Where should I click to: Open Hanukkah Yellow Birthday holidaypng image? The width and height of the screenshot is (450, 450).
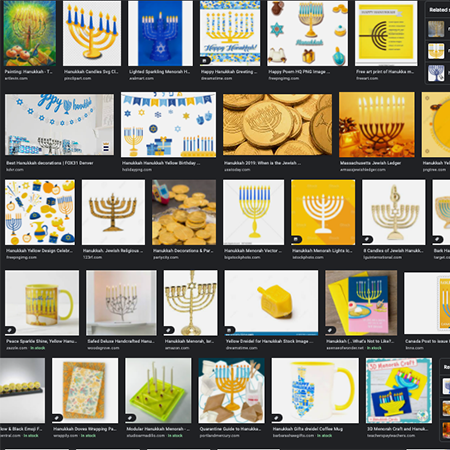168,125
